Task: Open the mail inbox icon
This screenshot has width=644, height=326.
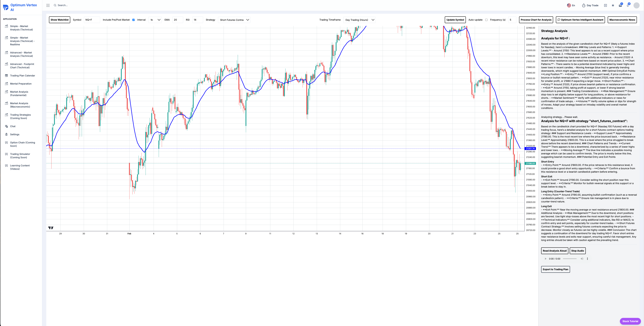Action: click(620, 6)
